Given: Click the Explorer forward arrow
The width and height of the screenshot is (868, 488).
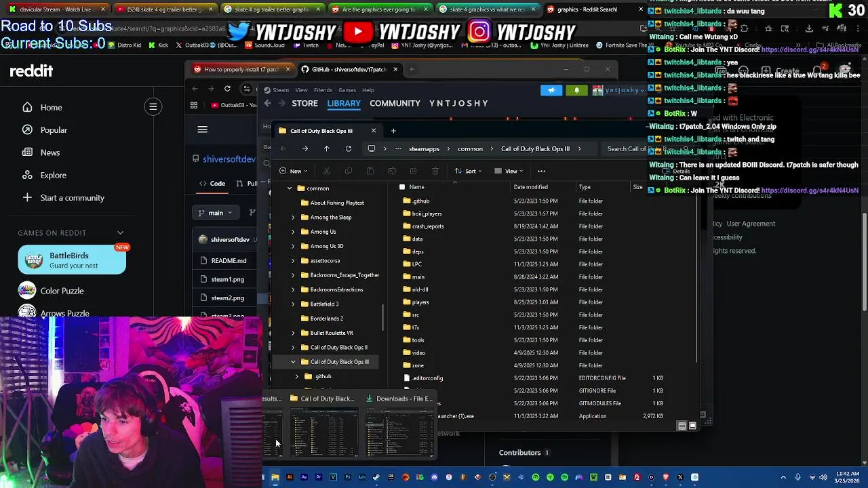Looking at the screenshot, I should pos(305,148).
